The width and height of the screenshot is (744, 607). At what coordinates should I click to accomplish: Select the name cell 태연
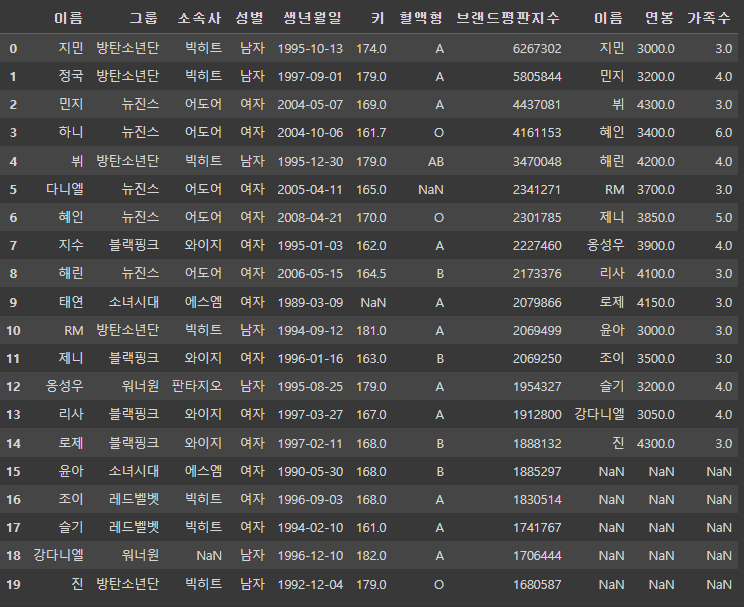tap(71, 302)
